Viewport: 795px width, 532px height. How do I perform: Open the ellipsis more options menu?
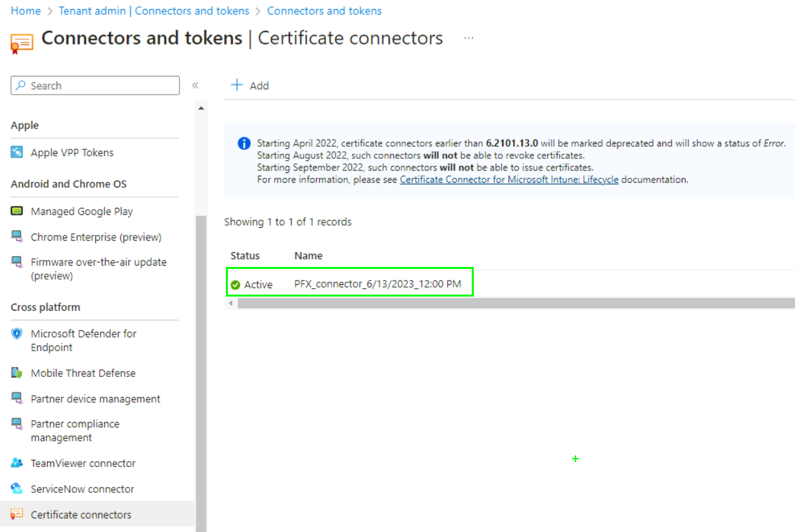[469, 38]
